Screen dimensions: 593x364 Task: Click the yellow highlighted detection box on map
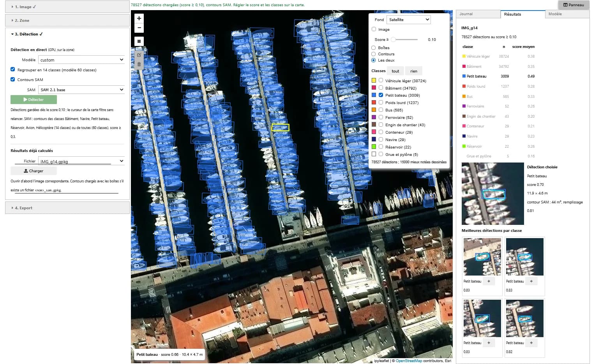point(280,127)
